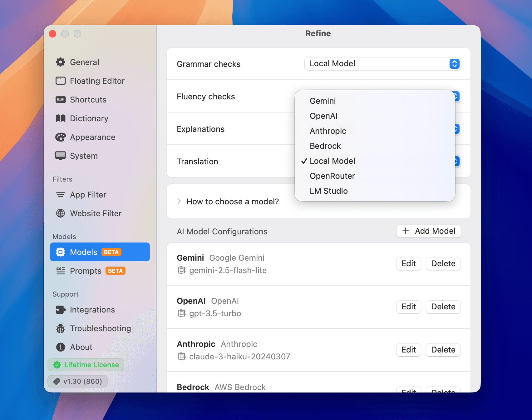
Task: Click the AI Model Configurations heading
Action: pos(222,232)
